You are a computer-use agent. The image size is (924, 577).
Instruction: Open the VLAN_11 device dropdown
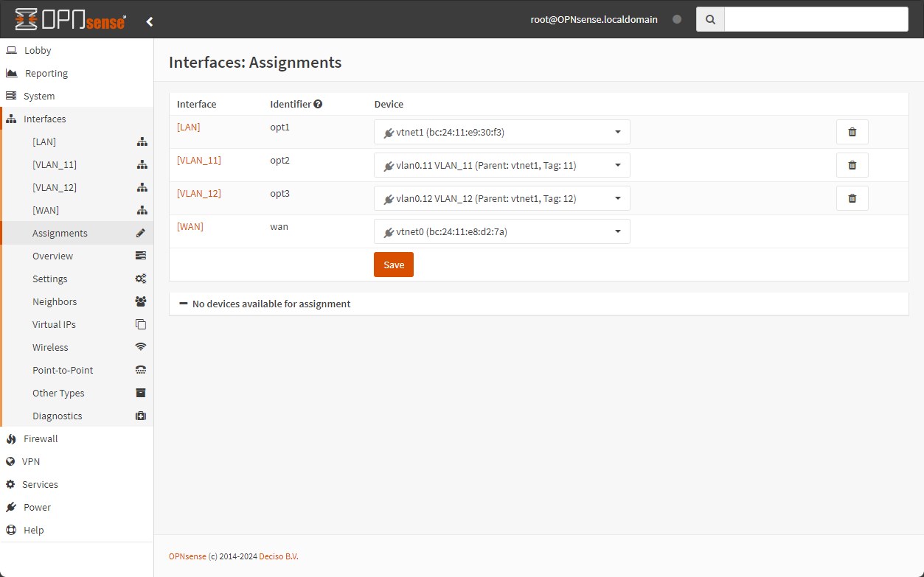(501, 165)
